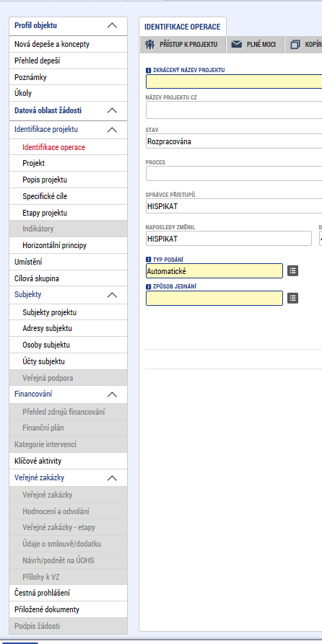Image resolution: width=322 pixels, height=644 pixels.
Task: Go to Popis projektu page
Action: pos(69,180)
